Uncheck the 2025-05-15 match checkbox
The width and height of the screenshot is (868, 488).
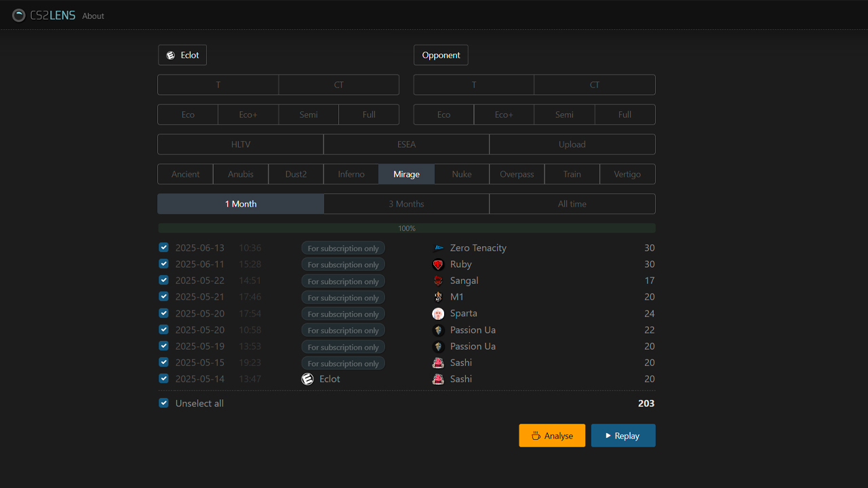[163, 362]
